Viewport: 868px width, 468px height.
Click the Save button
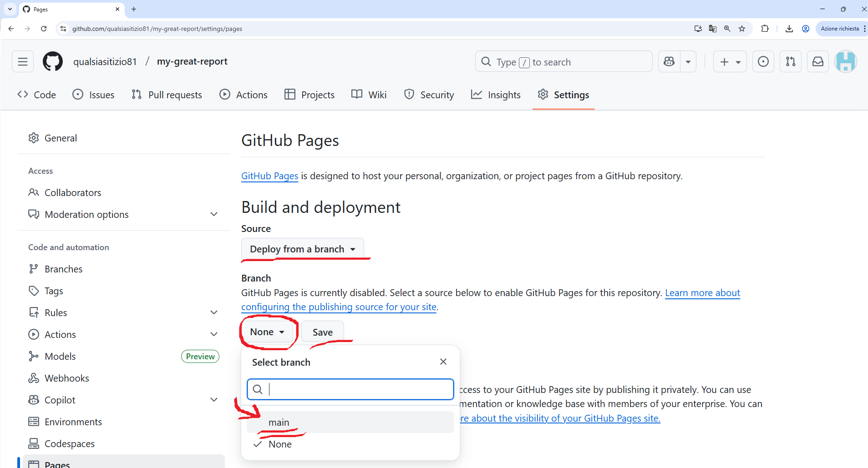[x=322, y=332]
